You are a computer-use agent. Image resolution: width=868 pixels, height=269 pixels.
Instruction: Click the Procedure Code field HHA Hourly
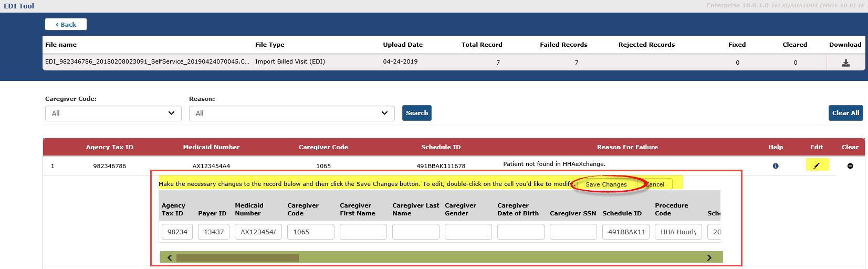tap(678, 232)
